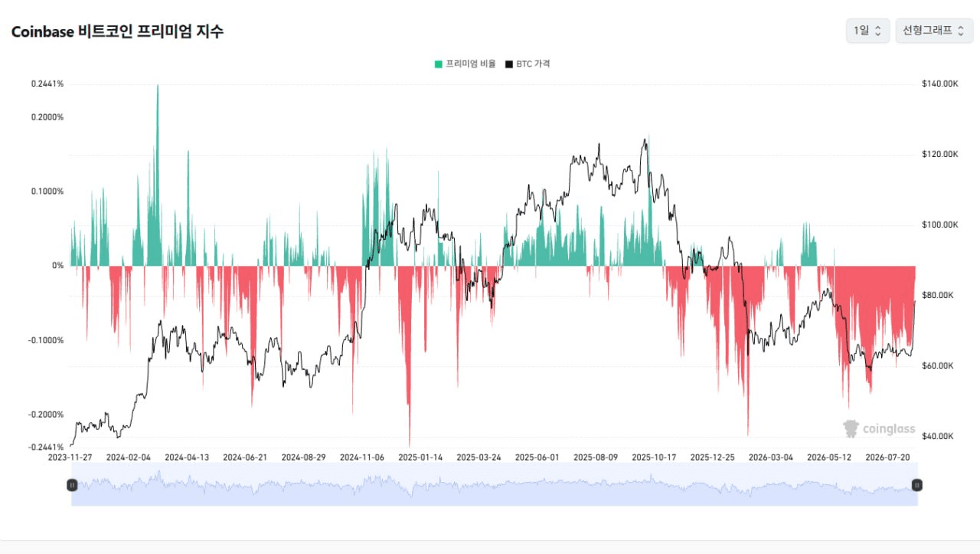Click the $80.00K price axis label
The image size is (980, 554).
tap(938, 295)
